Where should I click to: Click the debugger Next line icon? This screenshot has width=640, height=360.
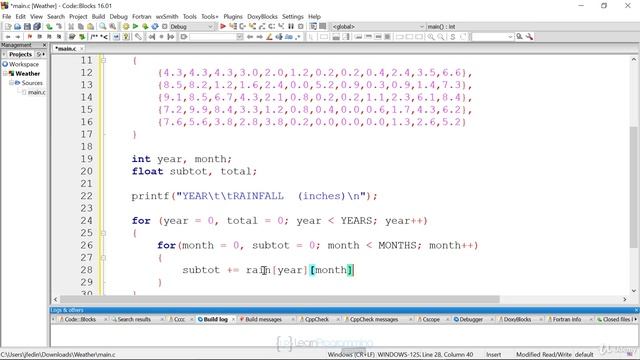pyautogui.click(x=243, y=27)
